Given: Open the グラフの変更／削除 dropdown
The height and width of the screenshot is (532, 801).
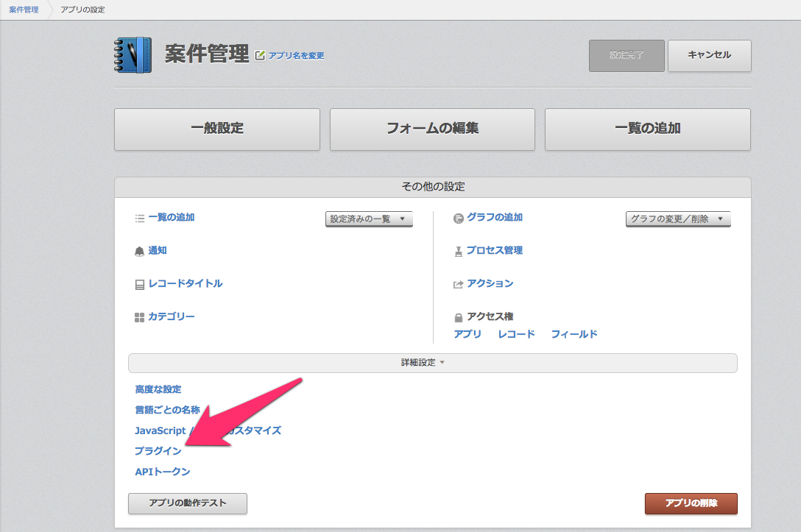Looking at the screenshot, I should click(x=678, y=219).
